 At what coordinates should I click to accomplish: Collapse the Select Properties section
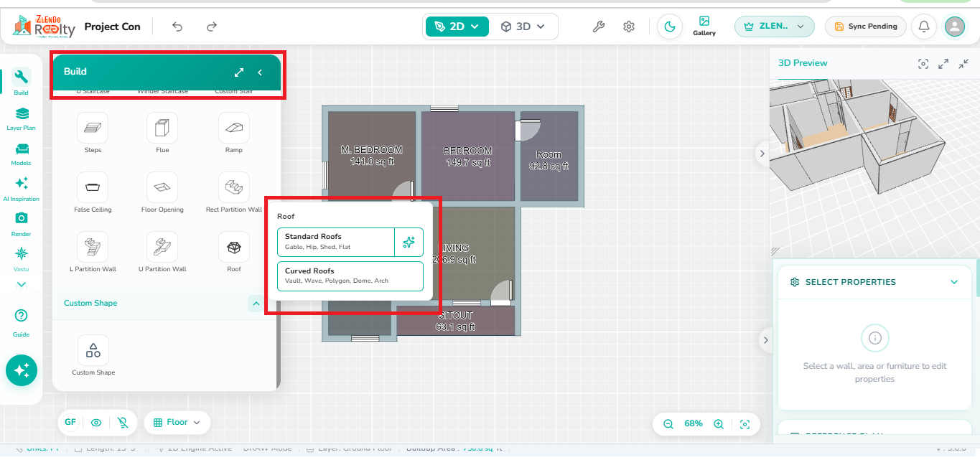954,282
